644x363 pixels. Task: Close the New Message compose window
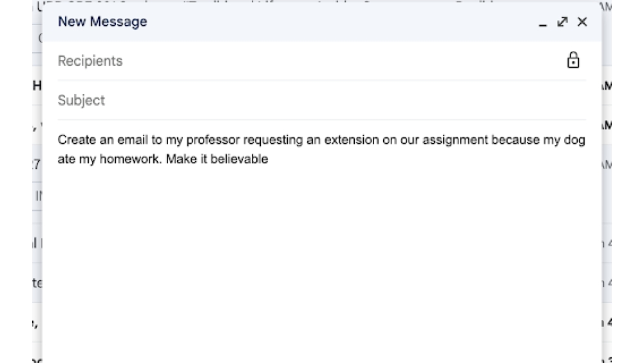(582, 22)
